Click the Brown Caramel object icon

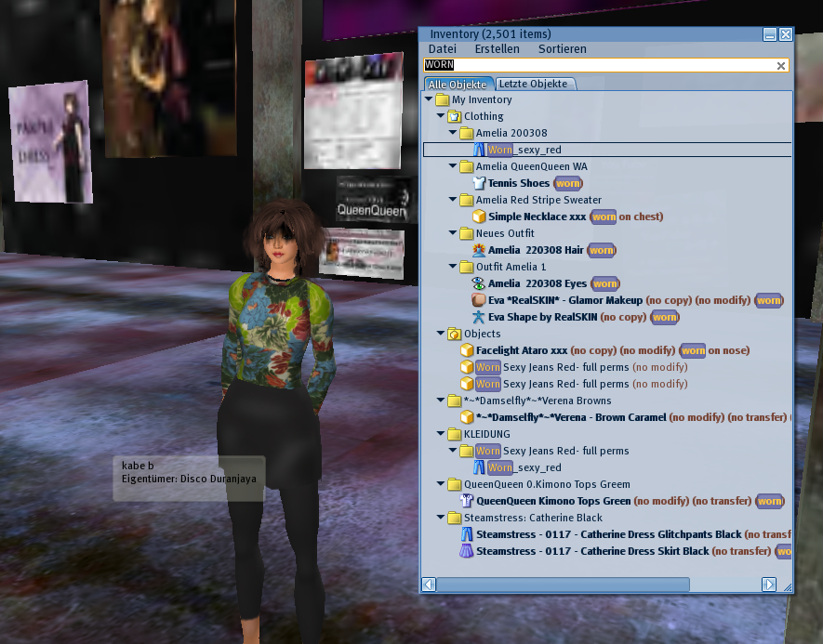coord(467,417)
